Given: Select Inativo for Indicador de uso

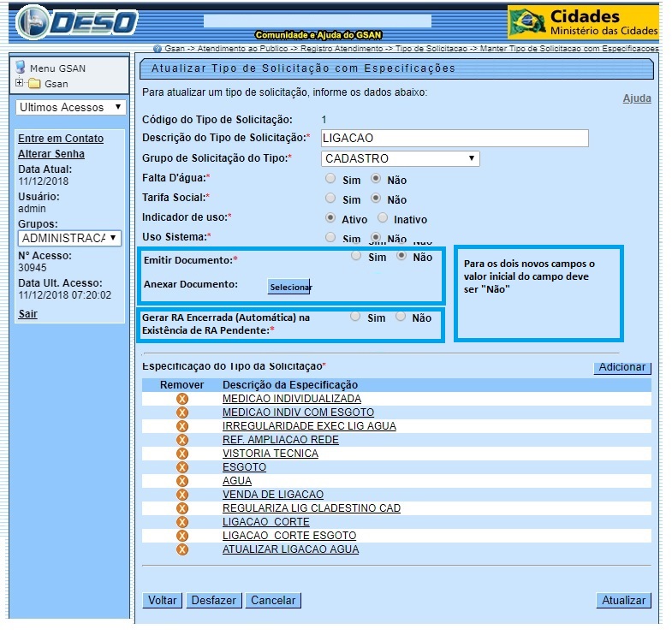Looking at the screenshot, I should coord(383,219).
